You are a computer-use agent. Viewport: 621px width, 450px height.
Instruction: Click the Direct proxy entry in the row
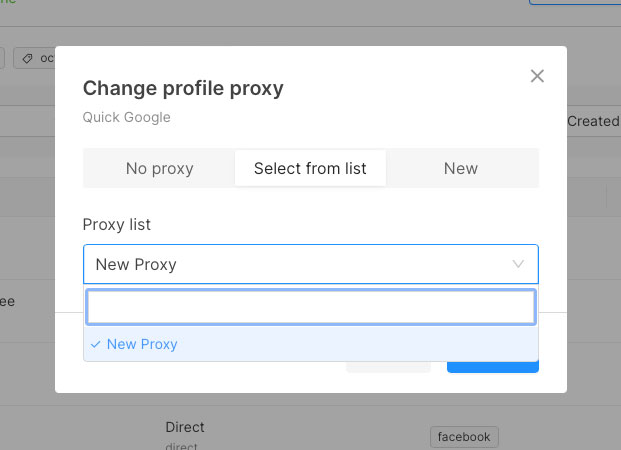pos(185,428)
